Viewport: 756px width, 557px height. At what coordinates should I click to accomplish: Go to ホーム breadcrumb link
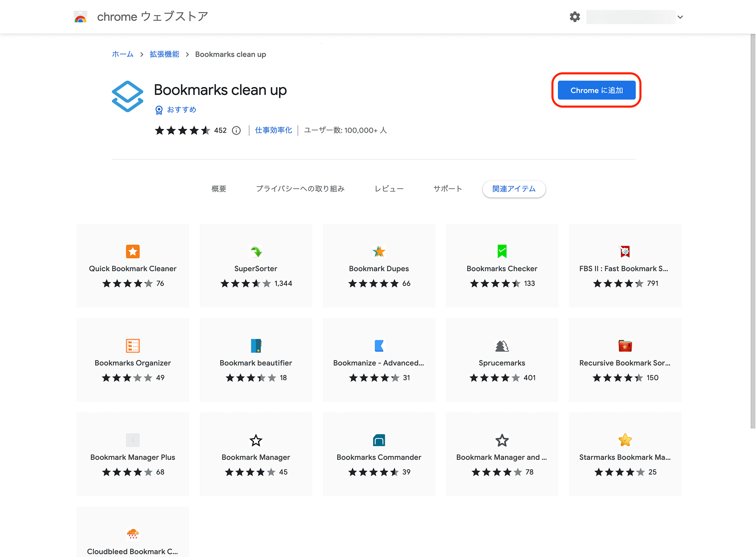point(122,54)
